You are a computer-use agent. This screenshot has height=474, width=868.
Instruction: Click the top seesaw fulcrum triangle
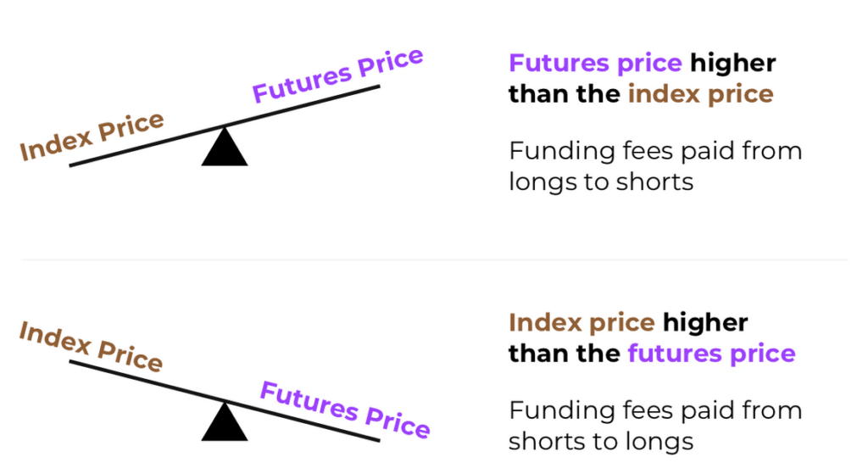(x=224, y=147)
